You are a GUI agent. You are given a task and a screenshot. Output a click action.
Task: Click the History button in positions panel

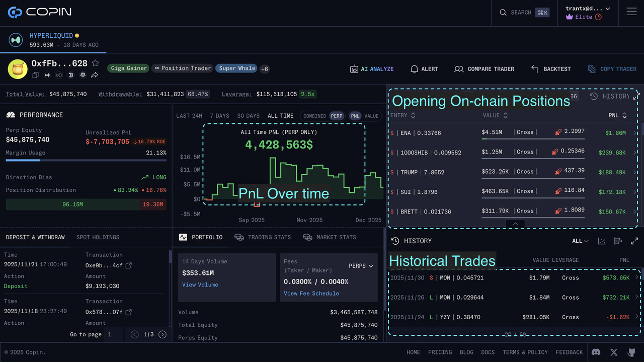click(x=609, y=96)
